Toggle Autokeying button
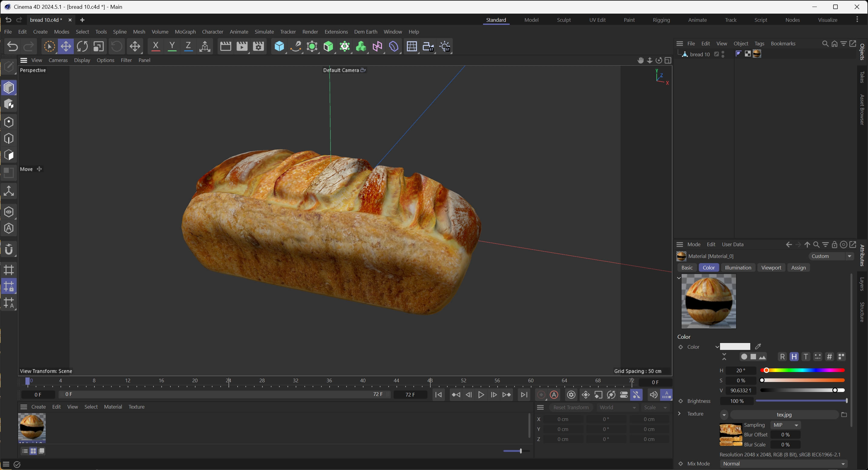This screenshot has width=868, height=470. click(x=554, y=395)
